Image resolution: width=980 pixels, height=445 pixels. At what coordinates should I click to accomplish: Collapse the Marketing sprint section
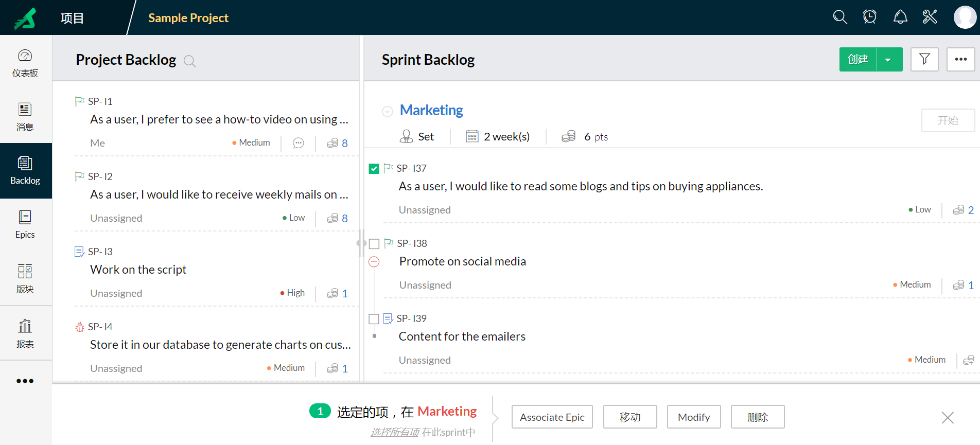(388, 111)
